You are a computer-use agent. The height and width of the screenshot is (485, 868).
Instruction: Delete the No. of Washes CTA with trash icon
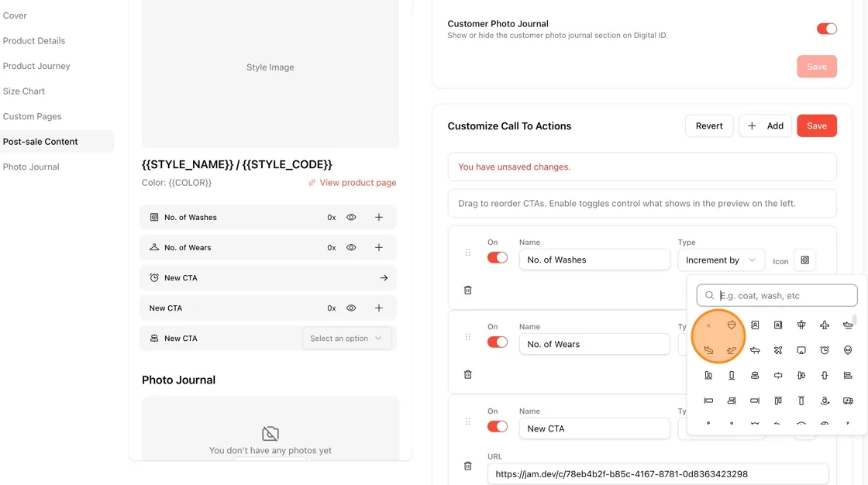click(468, 290)
